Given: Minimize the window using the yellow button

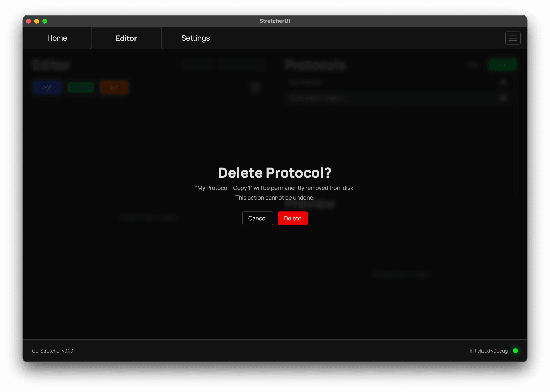Looking at the screenshot, I should click(x=37, y=21).
